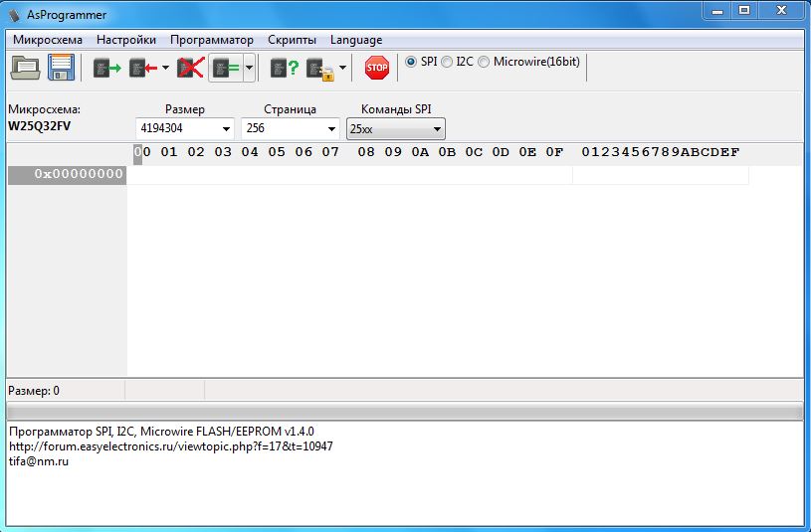Screen dimensions: 811x532
Task: Open the Скрипты menu
Action: click(x=292, y=40)
